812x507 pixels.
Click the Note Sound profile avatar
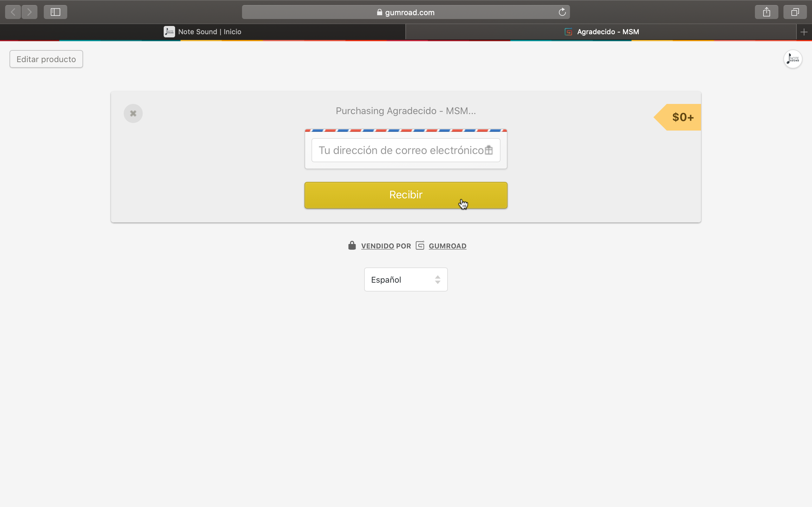click(x=793, y=59)
